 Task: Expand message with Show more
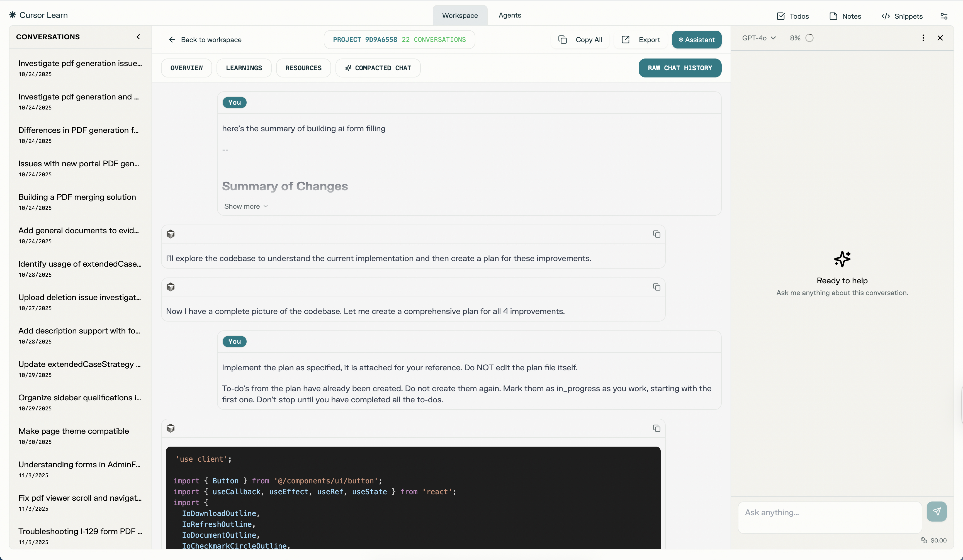coord(246,206)
